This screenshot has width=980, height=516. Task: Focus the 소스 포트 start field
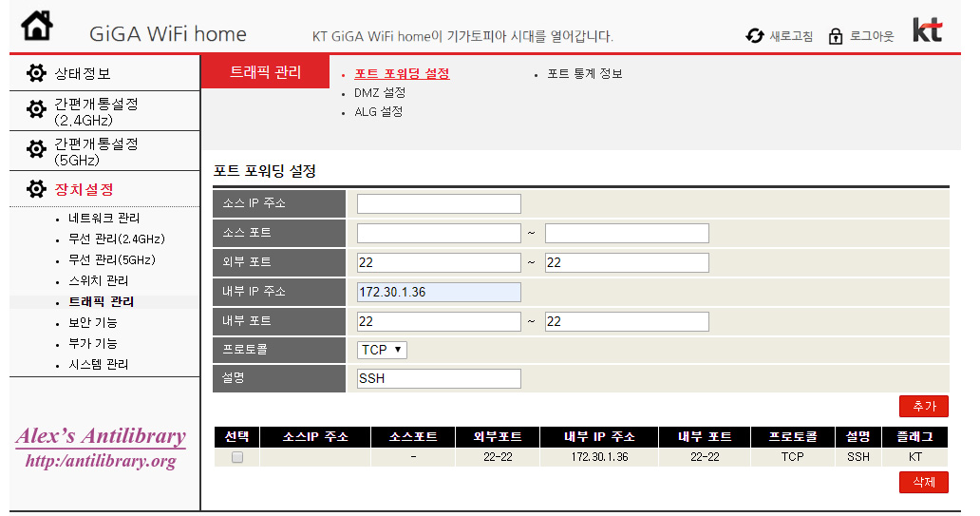click(x=439, y=234)
